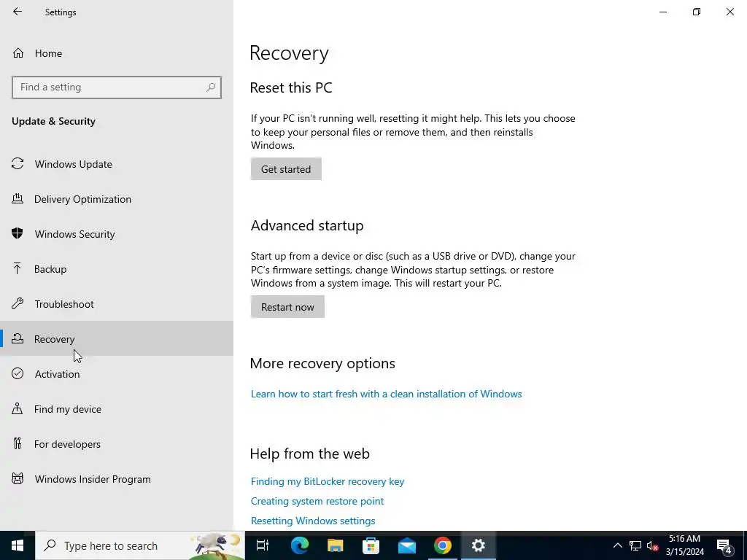Open Creating system restore point link
Image resolution: width=747 pixels, height=560 pixels.
(317, 501)
